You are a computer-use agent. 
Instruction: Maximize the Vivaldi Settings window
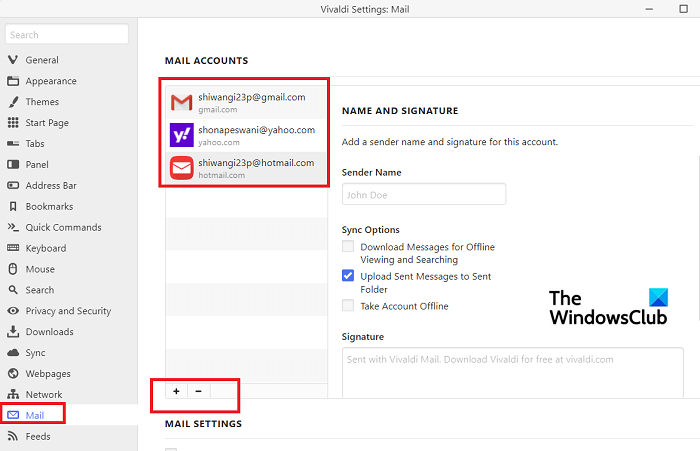click(683, 9)
